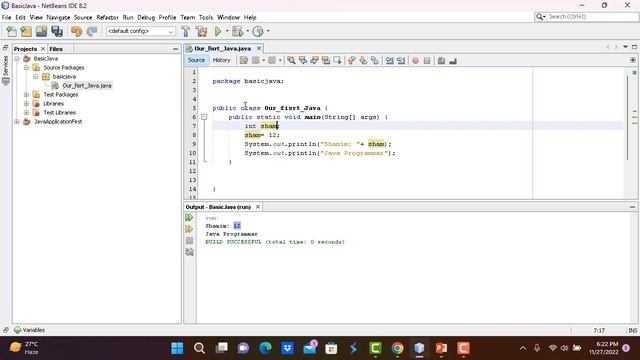Click the Redo toolbar icon
The height and width of the screenshot is (360, 640).
point(92,31)
